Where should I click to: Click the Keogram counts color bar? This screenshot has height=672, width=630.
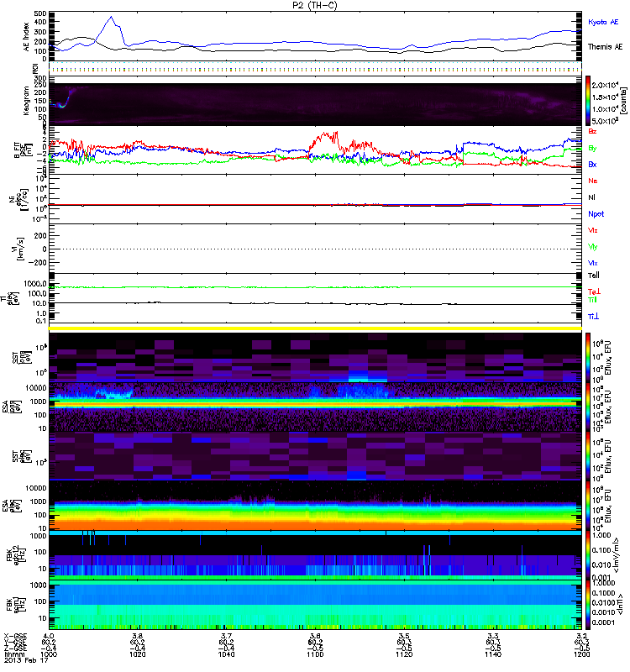[589, 101]
